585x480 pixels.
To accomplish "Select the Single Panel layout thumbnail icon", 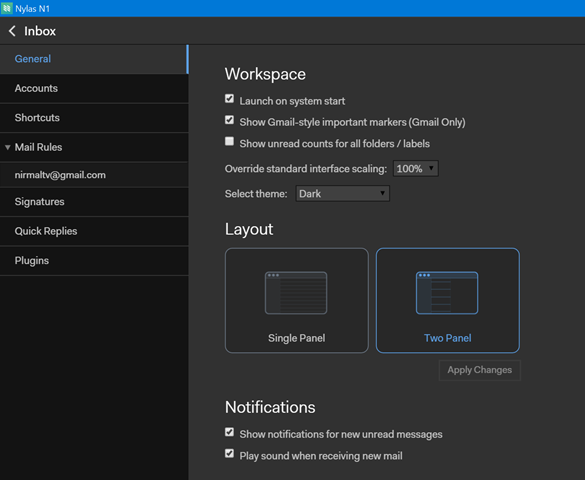I will [296, 293].
